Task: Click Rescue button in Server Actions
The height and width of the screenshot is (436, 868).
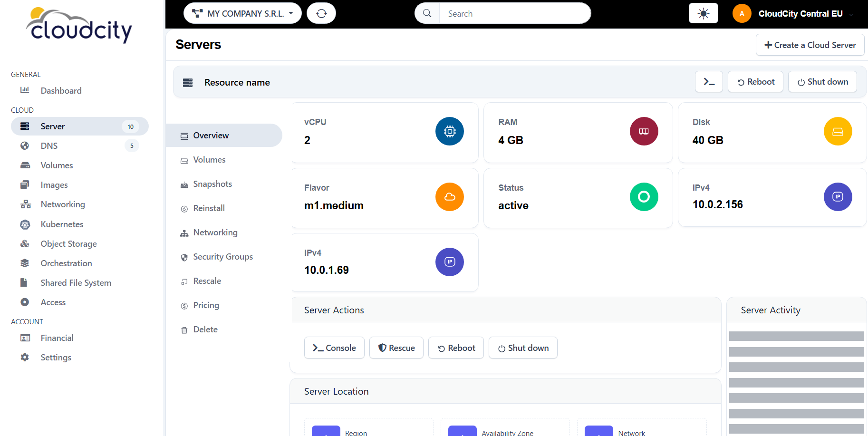Action: [x=396, y=348]
